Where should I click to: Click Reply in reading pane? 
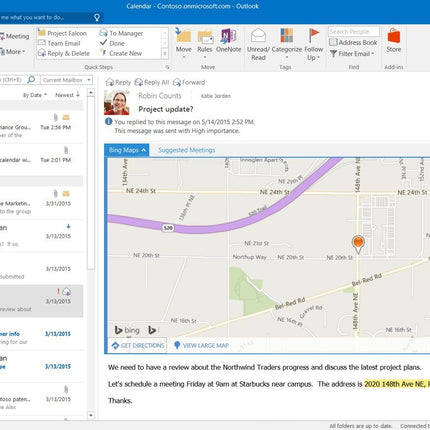click(x=118, y=82)
